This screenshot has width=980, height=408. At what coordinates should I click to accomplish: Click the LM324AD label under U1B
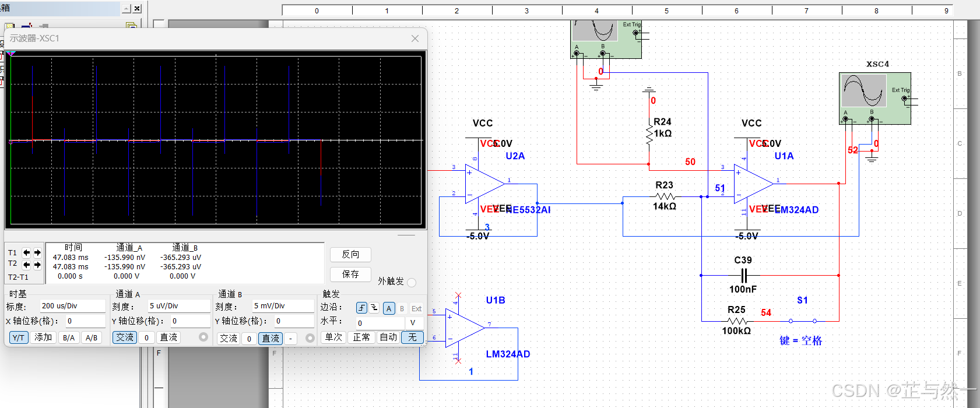pyautogui.click(x=508, y=354)
